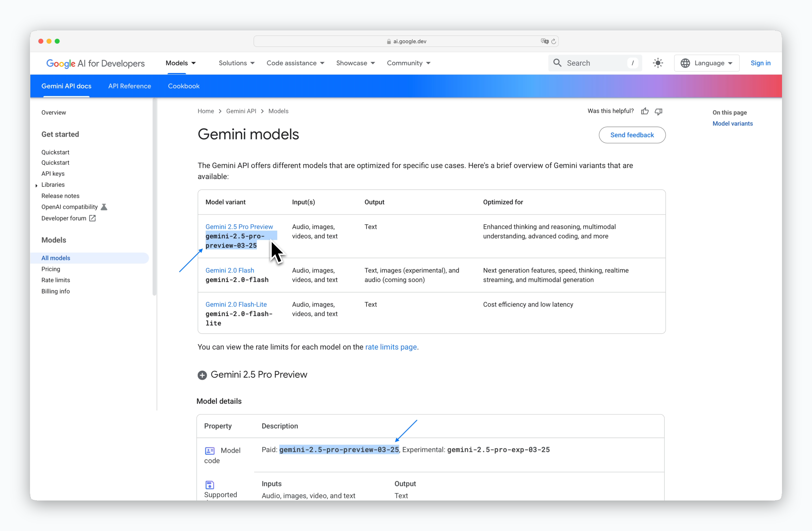Open the Showcase dropdown menu
The height and width of the screenshot is (531, 812).
click(x=356, y=63)
